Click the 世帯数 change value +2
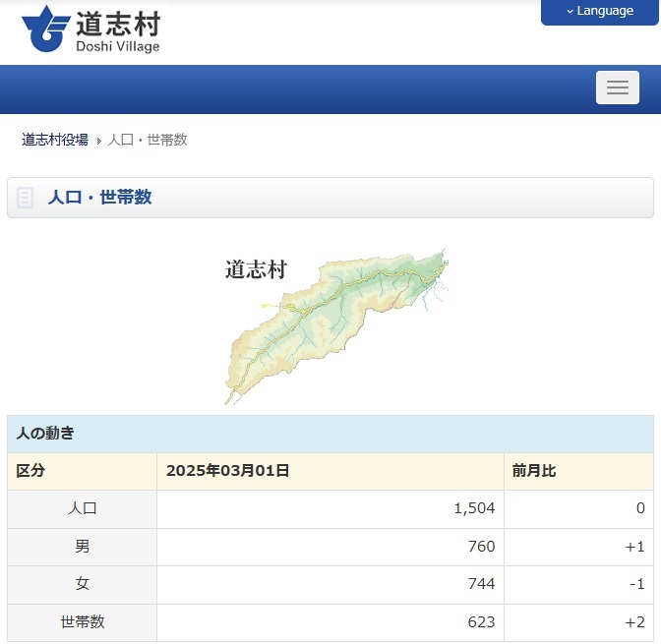Viewport: 661px width, 644px height. pyautogui.click(x=634, y=622)
